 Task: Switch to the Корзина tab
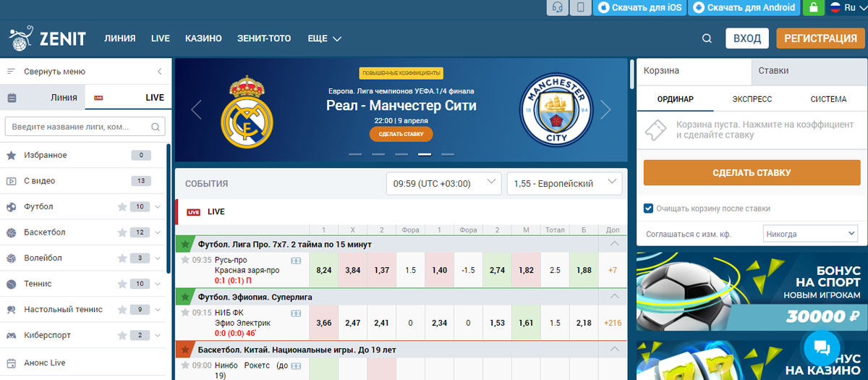tap(694, 71)
